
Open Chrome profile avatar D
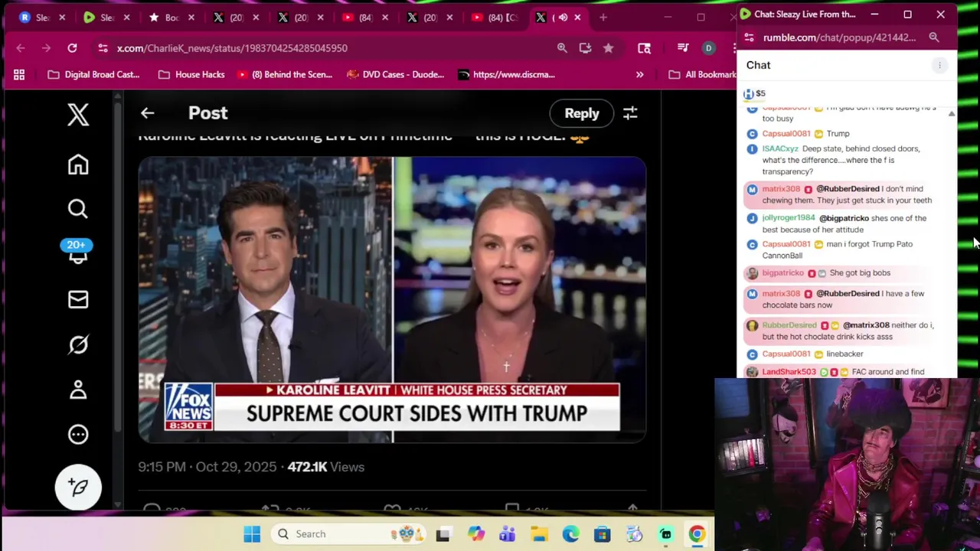pyautogui.click(x=708, y=48)
